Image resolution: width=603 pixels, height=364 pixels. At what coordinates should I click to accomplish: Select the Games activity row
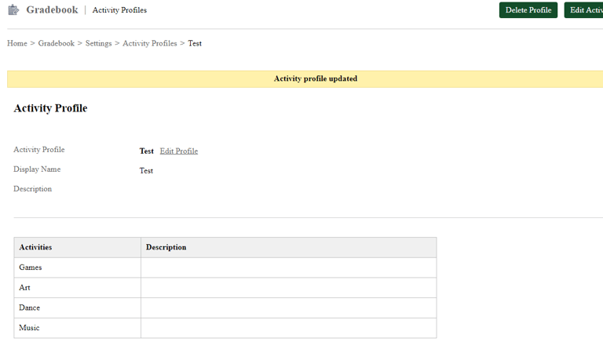pyautogui.click(x=31, y=268)
